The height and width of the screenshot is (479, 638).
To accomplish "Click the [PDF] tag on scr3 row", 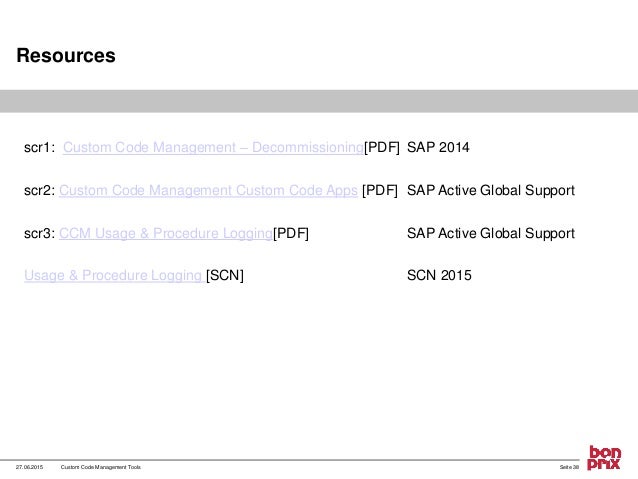I will pos(291,234).
